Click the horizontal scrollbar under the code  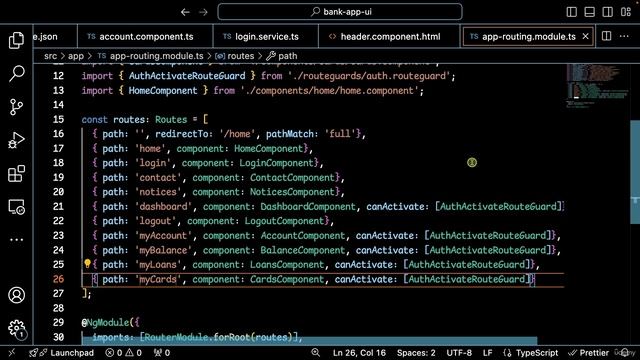[309, 341]
